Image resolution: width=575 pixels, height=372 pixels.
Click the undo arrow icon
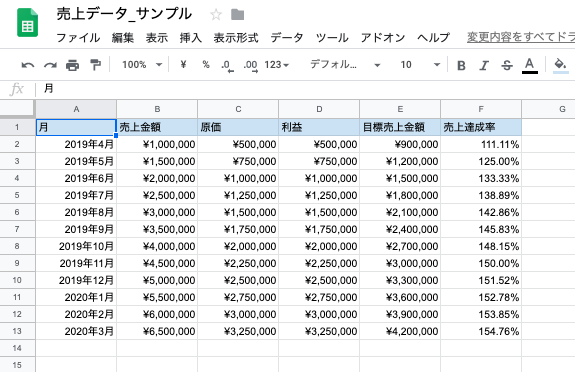coord(28,65)
